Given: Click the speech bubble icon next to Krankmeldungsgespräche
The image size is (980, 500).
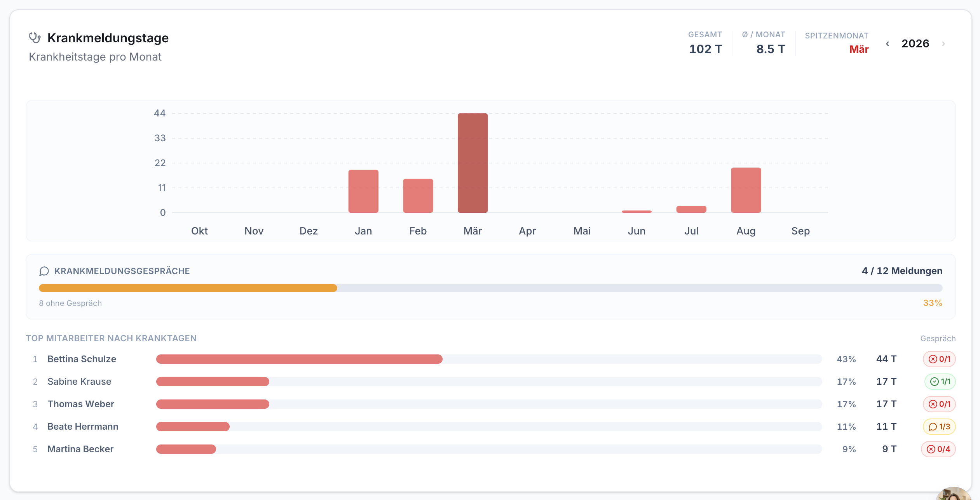Looking at the screenshot, I should point(44,271).
